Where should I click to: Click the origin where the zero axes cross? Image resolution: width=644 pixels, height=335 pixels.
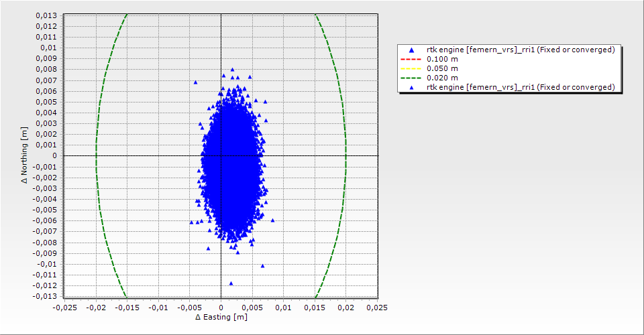point(221,155)
